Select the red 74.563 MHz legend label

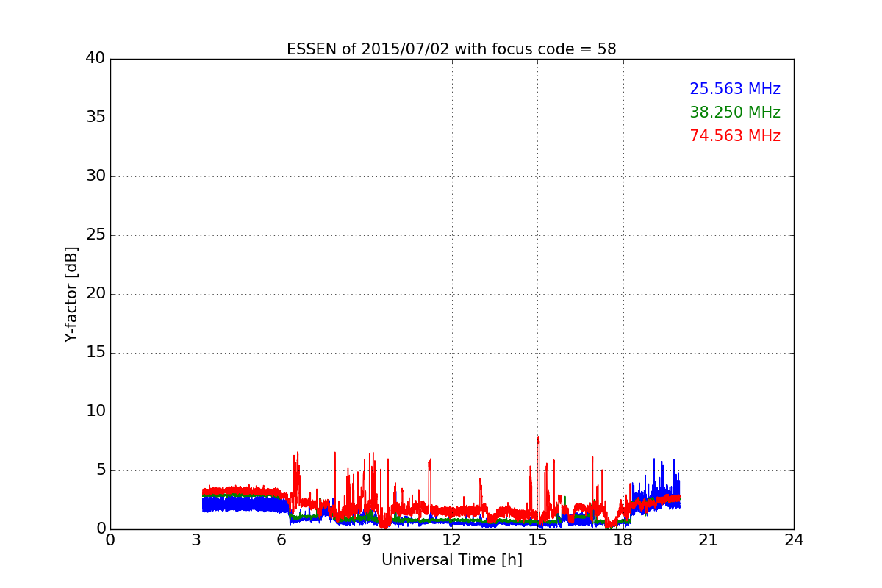pos(735,136)
